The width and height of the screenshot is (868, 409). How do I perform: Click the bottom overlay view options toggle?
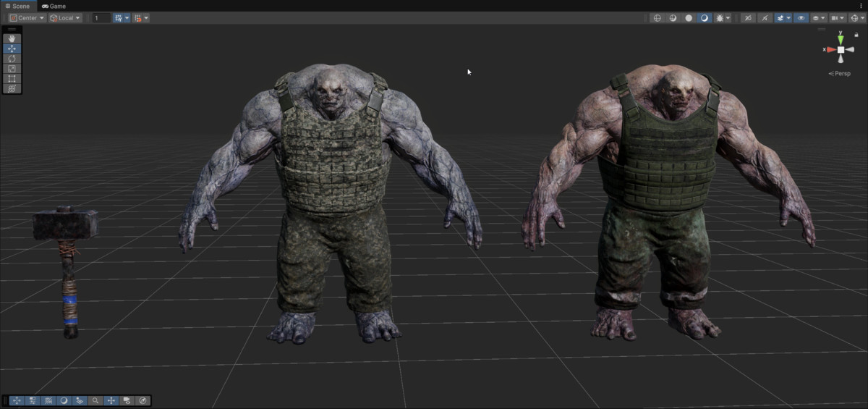(80, 400)
